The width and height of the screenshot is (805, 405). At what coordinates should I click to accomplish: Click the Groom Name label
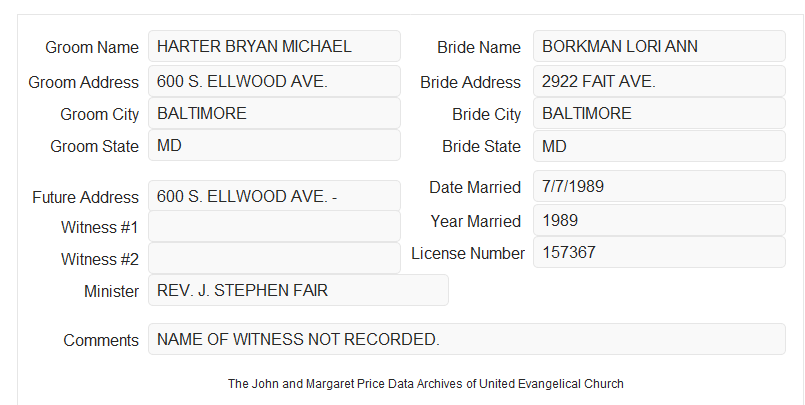pos(92,47)
